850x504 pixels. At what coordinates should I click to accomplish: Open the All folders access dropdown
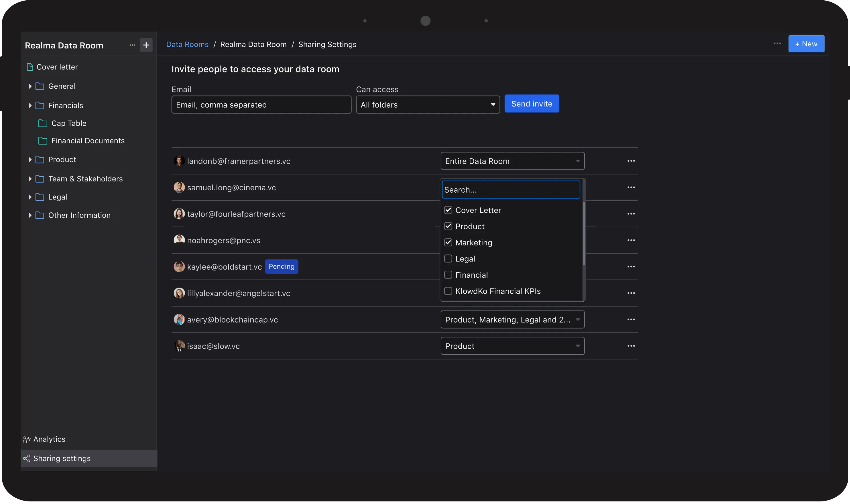[428, 104]
